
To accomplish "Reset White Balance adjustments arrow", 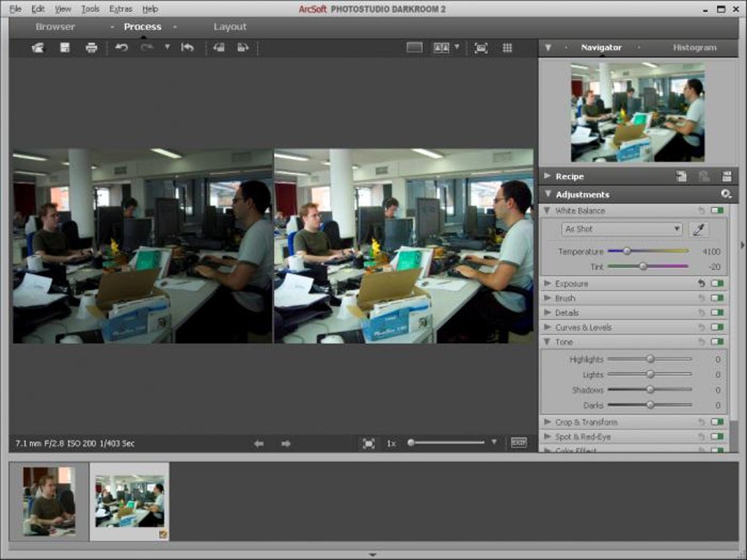I will point(702,210).
